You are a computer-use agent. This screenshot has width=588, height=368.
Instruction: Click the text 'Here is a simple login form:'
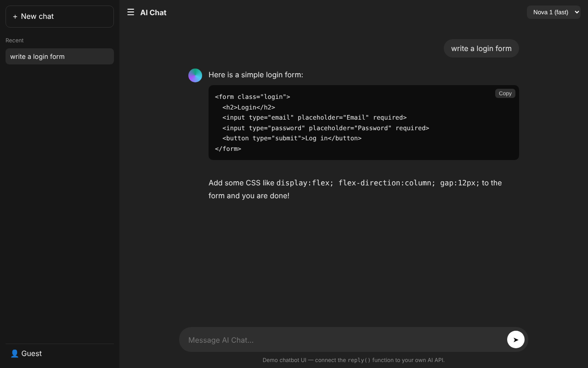pos(256,75)
